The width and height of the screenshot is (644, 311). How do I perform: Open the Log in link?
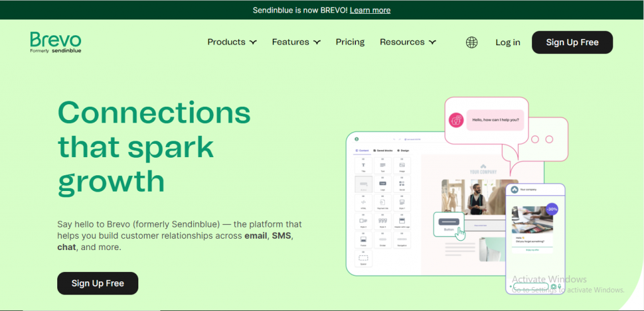tap(508, 42)
